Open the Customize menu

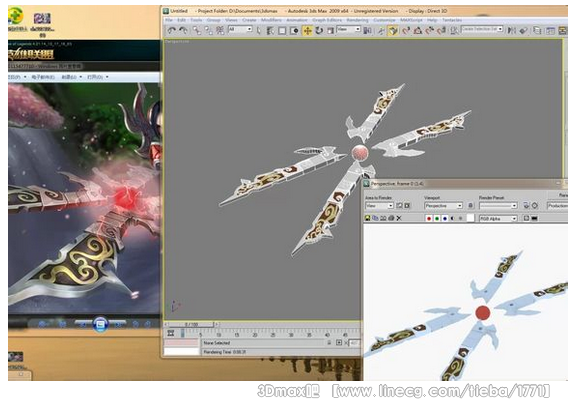384,20
